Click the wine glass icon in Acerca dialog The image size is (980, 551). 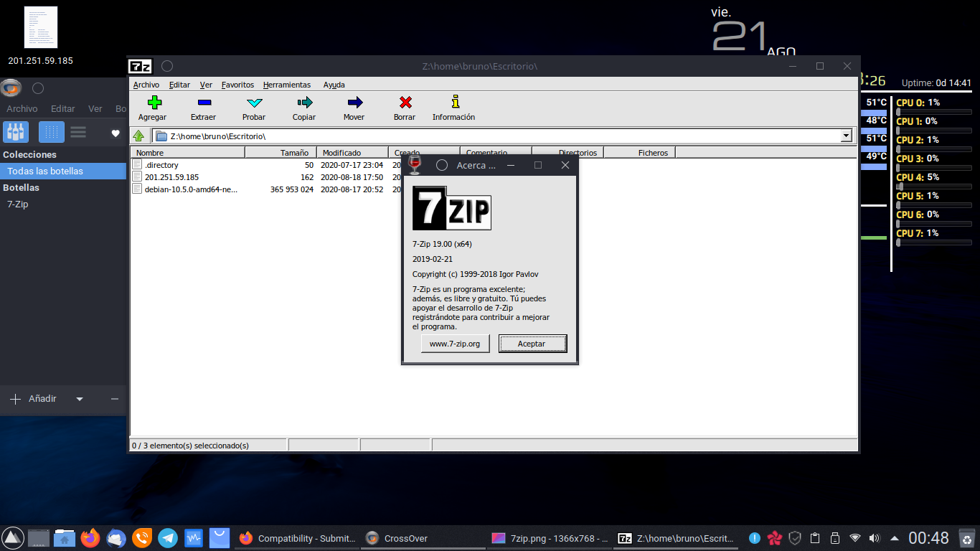(414, 165)
